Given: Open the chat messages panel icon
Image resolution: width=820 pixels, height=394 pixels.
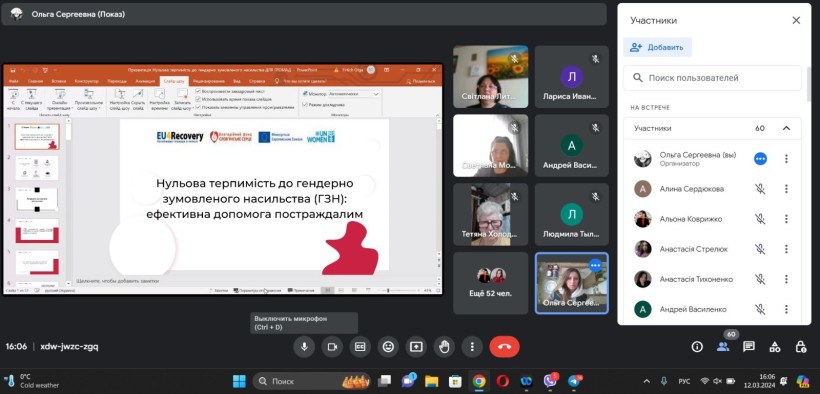Looking at the screenshot, I should click(749, 346).
